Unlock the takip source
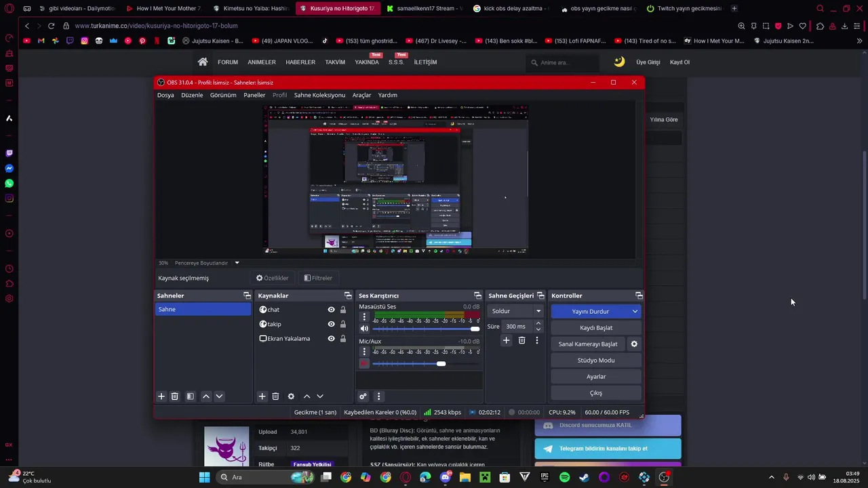Viewport: 868px width, 488px height. (x=343, y=324)
